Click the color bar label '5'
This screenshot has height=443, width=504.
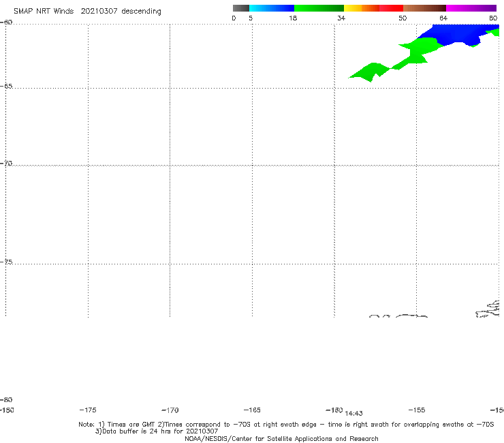tap(251, 18)
